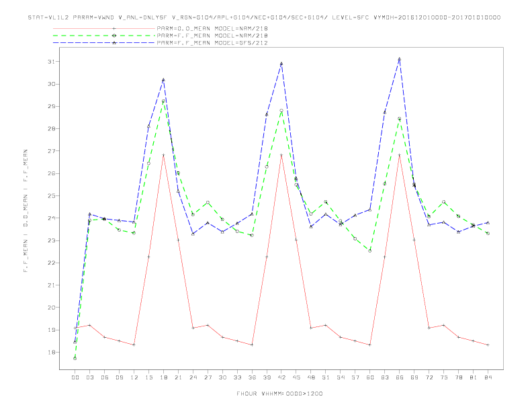Image resolution: width=532 pixels, height=411 pixels.
Task: Click y-axis tick label 22
Action: (x=50, y=263)
